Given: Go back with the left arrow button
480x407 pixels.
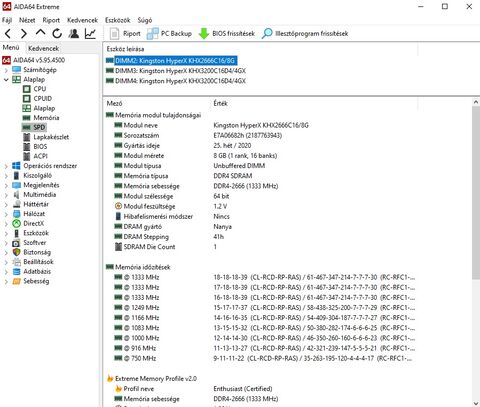Looking at the screenshot, I should [x=8, y=34].
